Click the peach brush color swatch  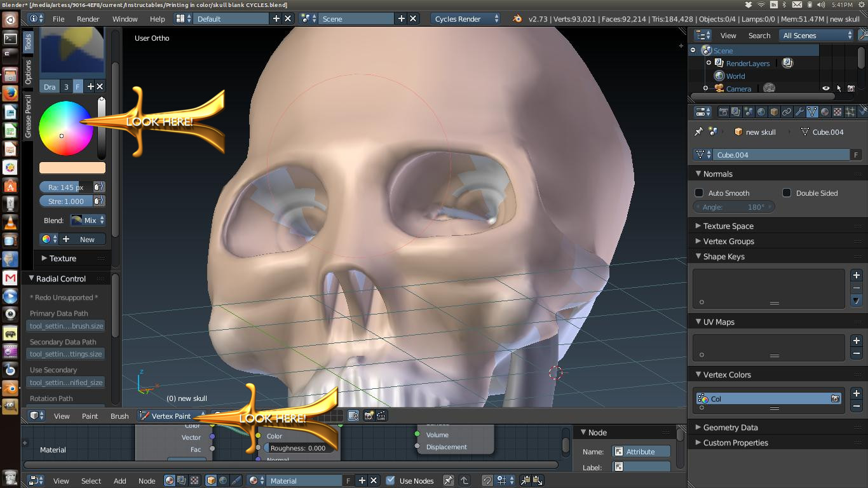[x=72, y=168]
